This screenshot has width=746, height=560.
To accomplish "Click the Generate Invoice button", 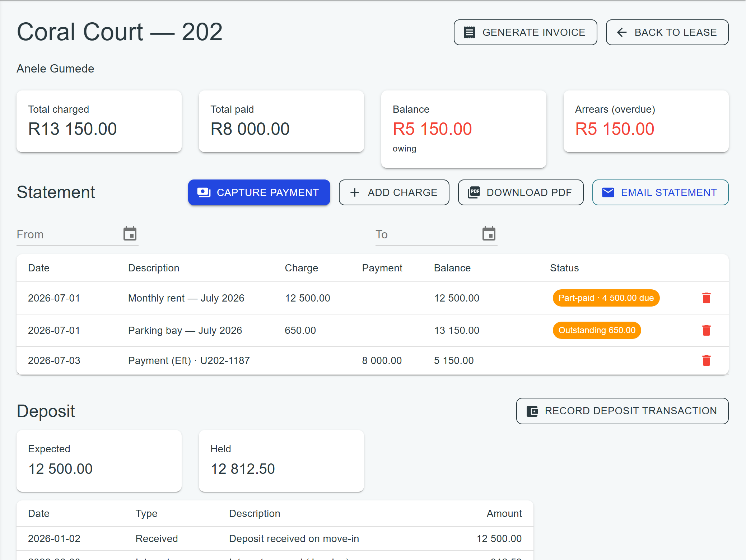I will [525, 32].
